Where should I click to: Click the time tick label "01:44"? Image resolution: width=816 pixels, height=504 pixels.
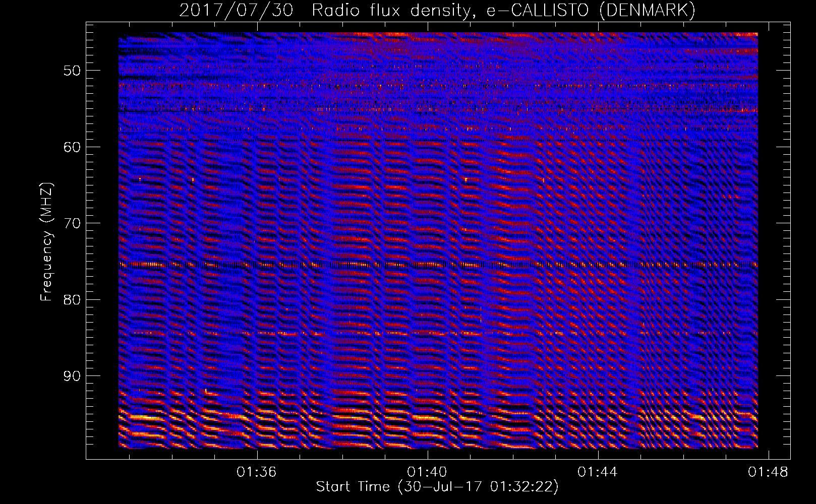pos(598,472)
